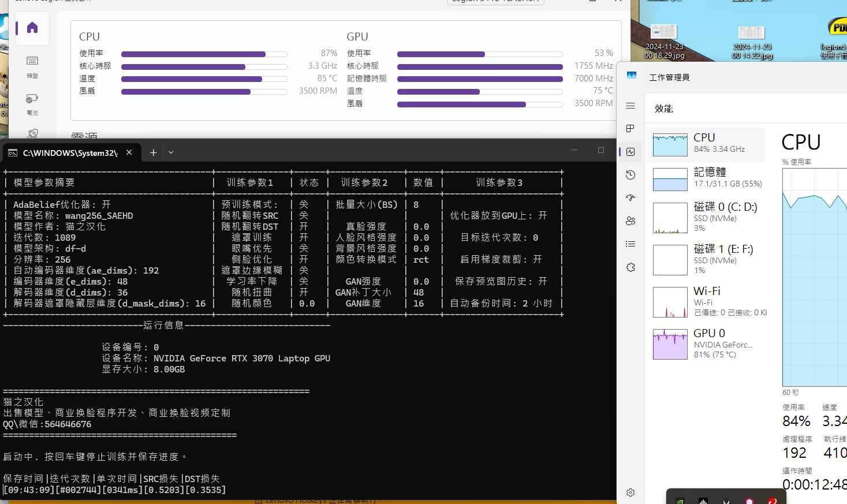
Task: Expand the terminal profile dropdown arrow
Action: (171, 152)
